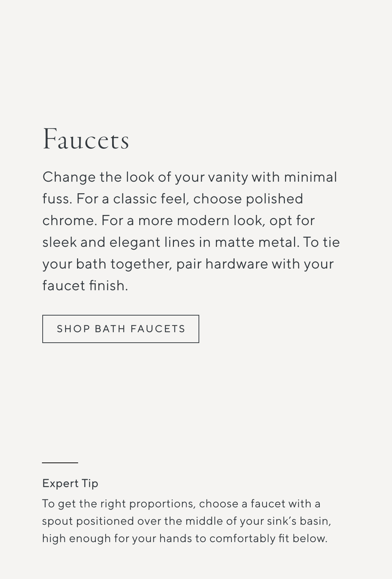392x579 pixels.
Task: Click the line starting 'high enough for your hands'
Action: (x=184, y=538)
